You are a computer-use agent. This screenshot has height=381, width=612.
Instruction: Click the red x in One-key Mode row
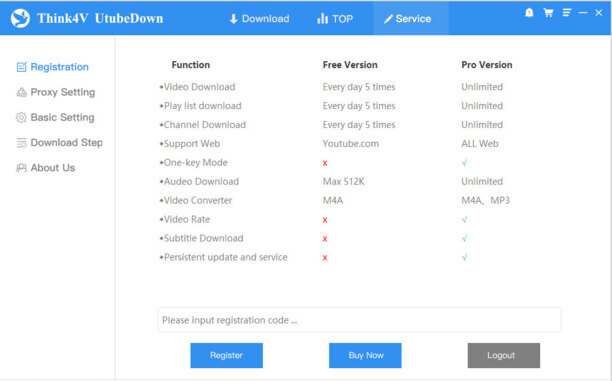pyautogui.click(x=325, y=164)
